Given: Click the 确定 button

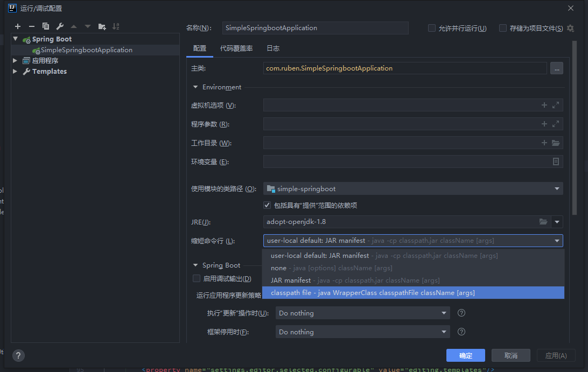Looking at the screenshot, I should [x=465, y=355].
